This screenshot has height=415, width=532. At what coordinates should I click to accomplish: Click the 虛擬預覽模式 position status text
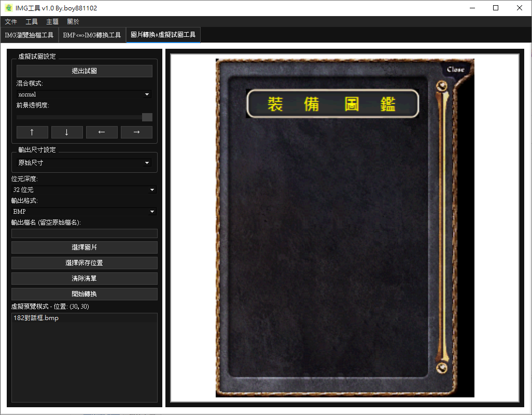tap(50, 307)
